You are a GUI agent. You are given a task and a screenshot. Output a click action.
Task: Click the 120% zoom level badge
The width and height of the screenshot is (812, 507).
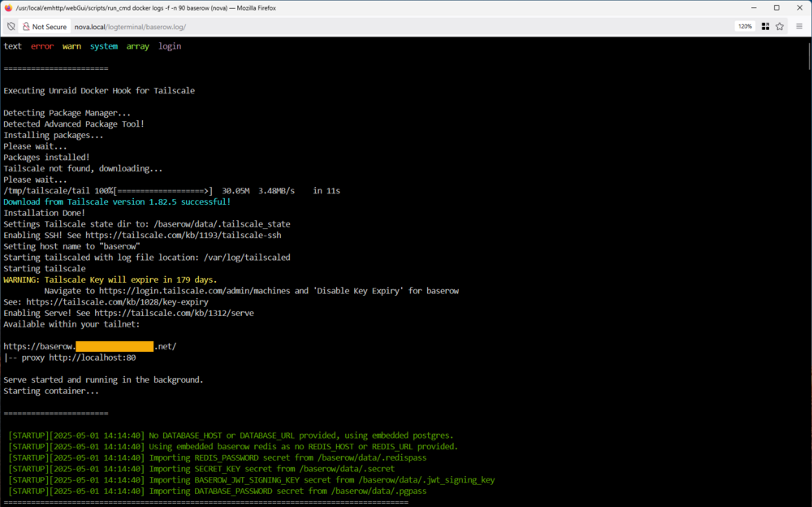[745, 27]
